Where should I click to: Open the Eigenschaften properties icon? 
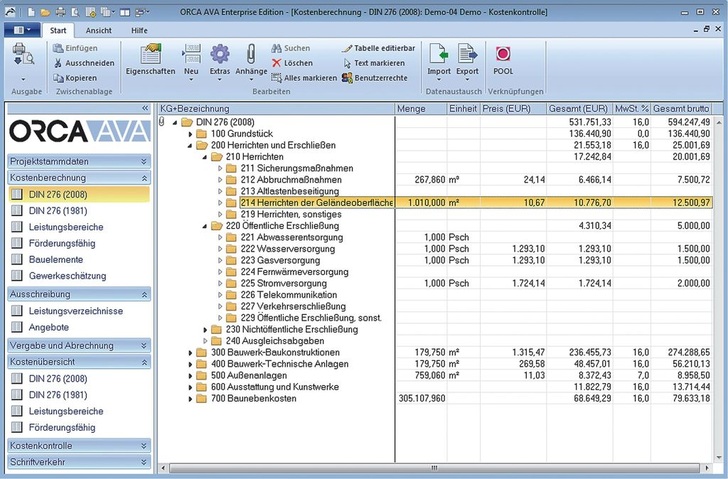point(150,54)
